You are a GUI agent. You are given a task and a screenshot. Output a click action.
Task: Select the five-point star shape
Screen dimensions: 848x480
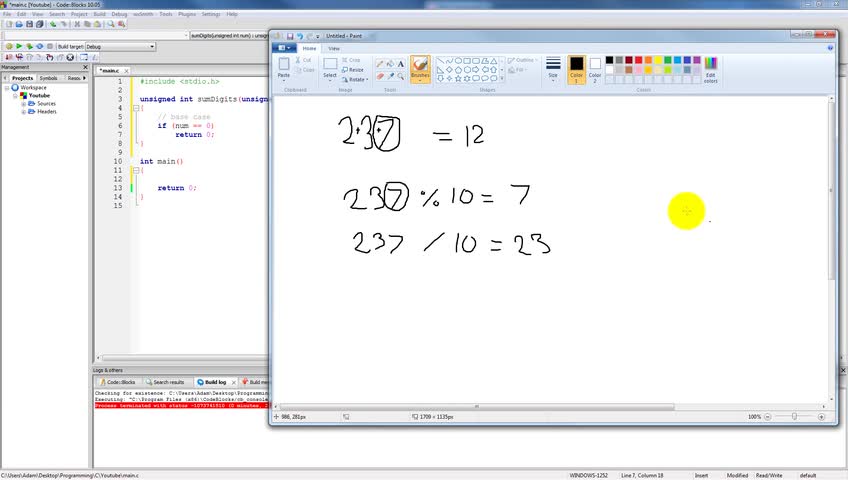458,78
